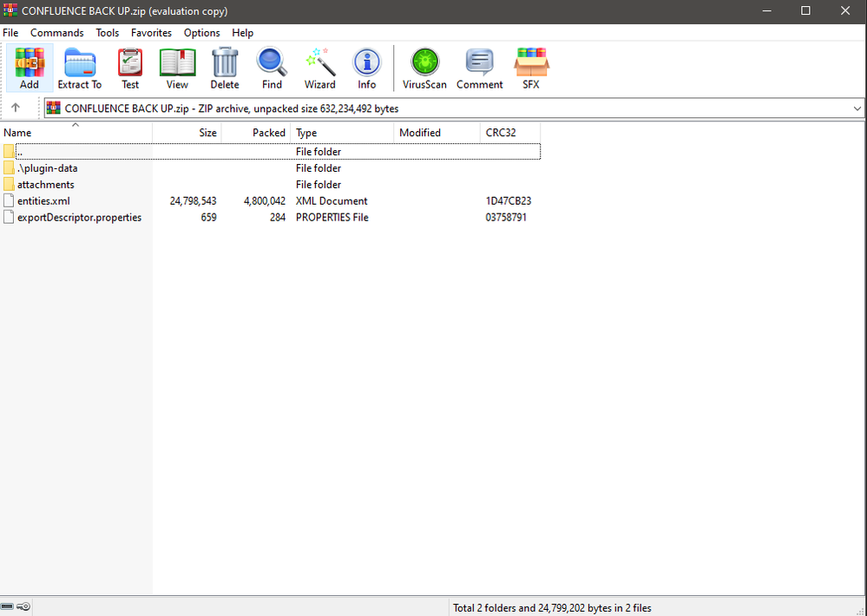867x616 pixels.
Task: Click the key password icon in status bar
Action: click(x=23, y=606)
